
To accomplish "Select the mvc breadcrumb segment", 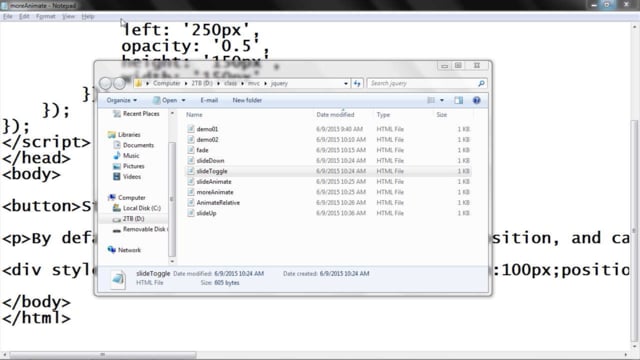I will 254,83.
